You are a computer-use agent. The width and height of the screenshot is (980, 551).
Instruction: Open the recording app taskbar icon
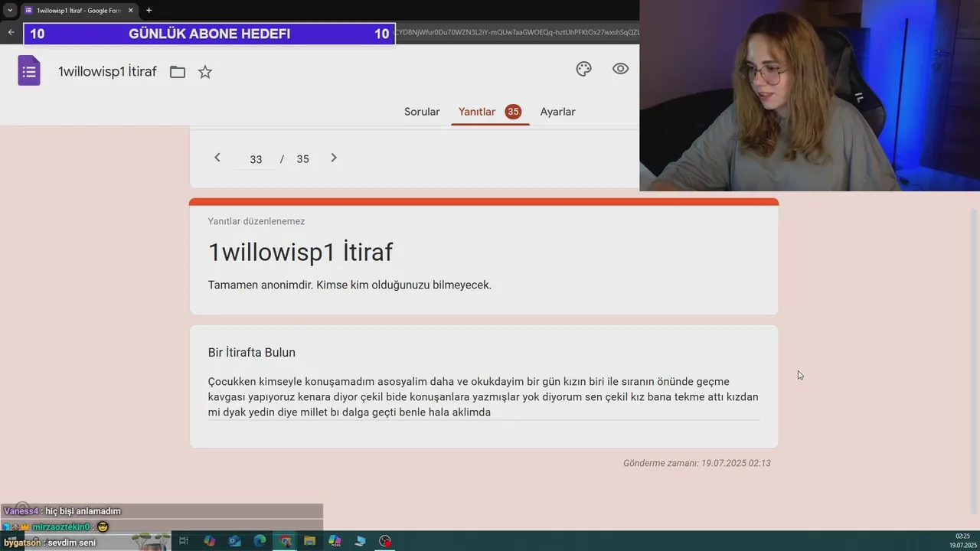pos(385,541)
